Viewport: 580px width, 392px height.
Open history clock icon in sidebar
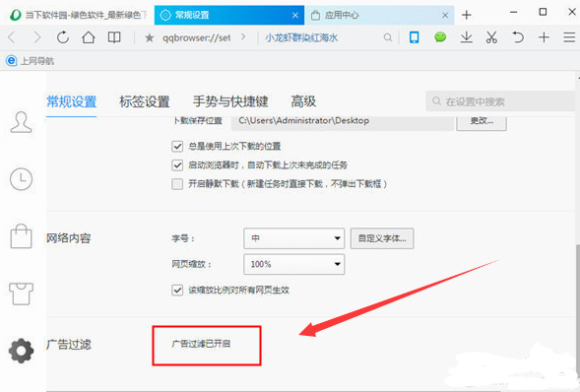[21, 179]
